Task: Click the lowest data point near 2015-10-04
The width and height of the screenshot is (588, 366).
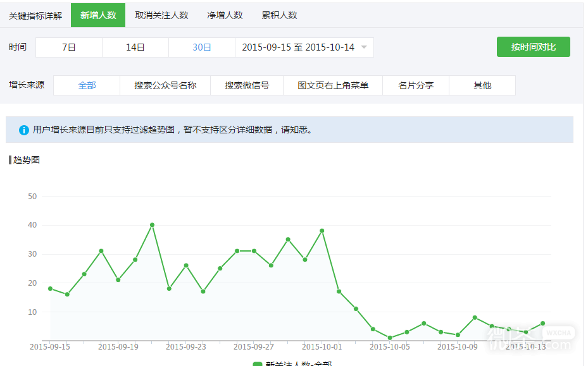Action: tap(389, 338)
